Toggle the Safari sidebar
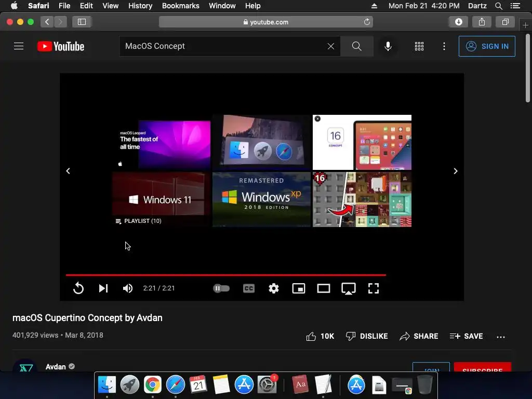The width and height of the screenshot is (532, 399). [82, 22]
